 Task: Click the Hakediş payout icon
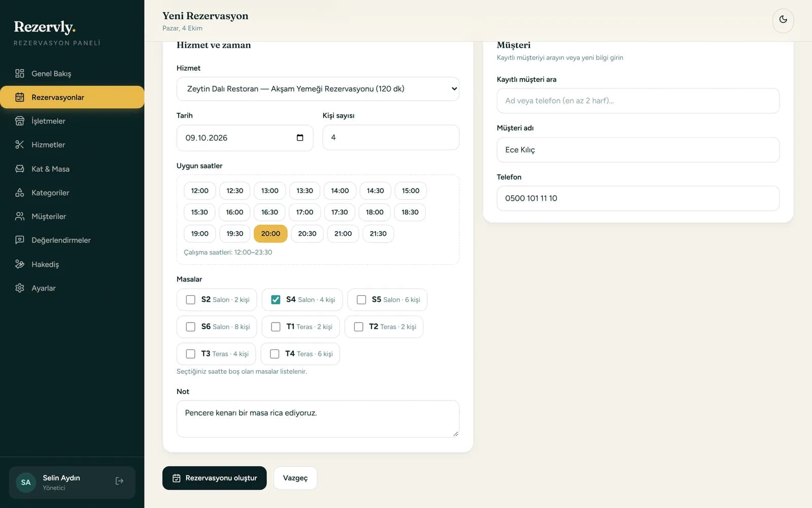[20, 264]
